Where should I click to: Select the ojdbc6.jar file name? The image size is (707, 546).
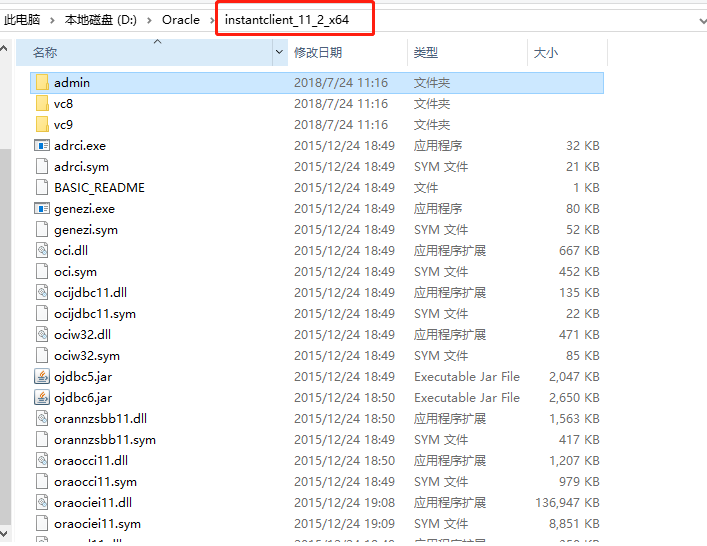coord(83,398)
